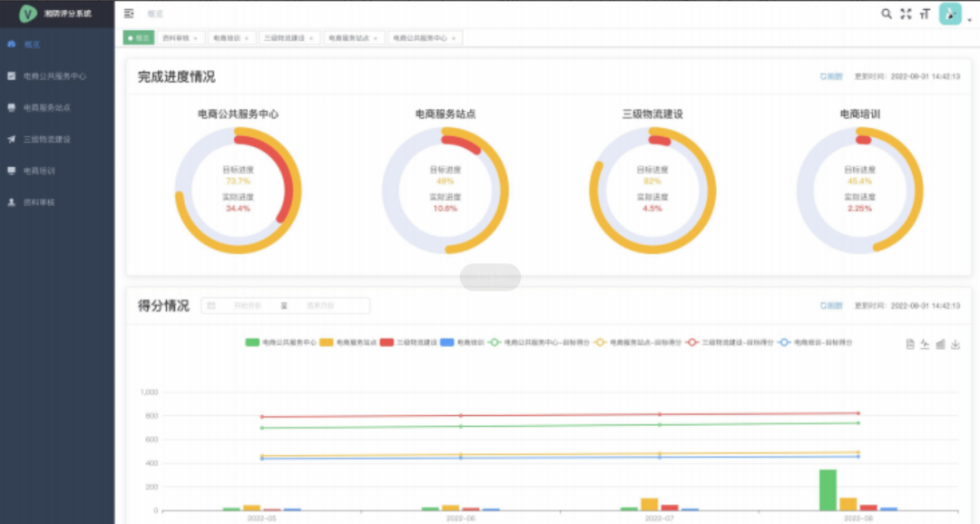Switch to the 电商培训 tab
The image size is (980, 524).
tap(227, 38)
